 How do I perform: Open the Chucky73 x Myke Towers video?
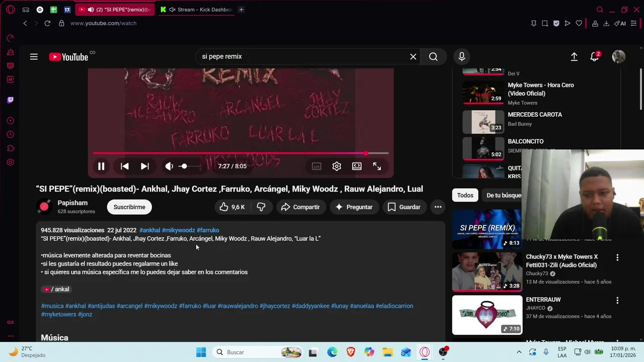[x=561, y=261]
